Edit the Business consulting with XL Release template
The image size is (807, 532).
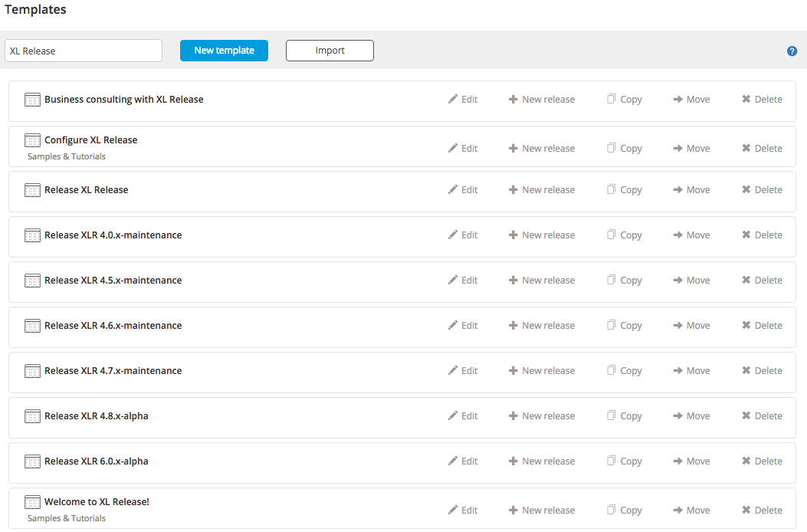463,100
